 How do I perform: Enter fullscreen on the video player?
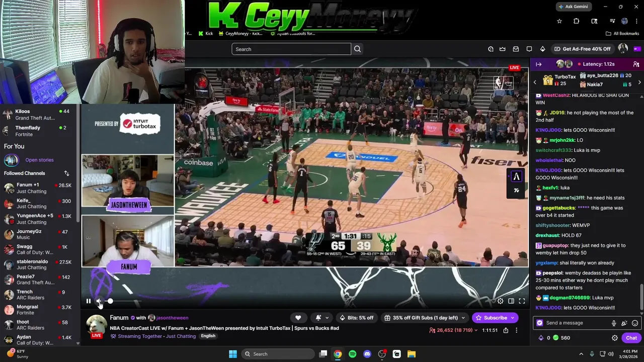click(x=522, y=301)
